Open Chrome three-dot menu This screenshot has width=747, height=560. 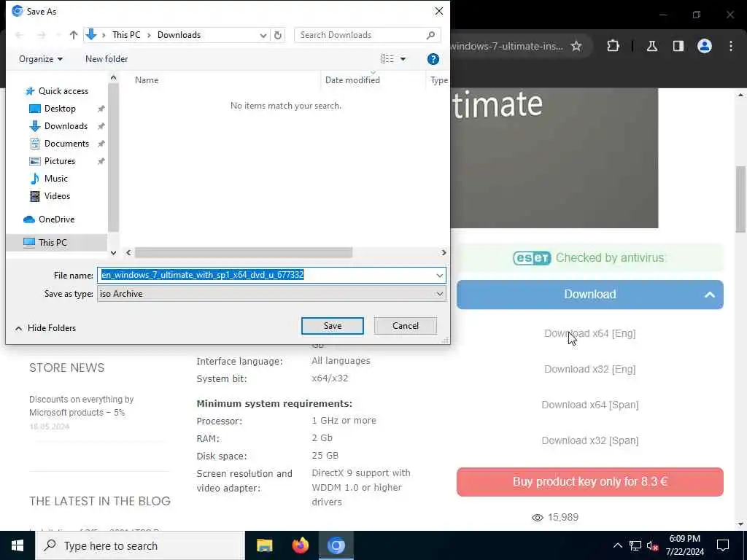[731, 46]
